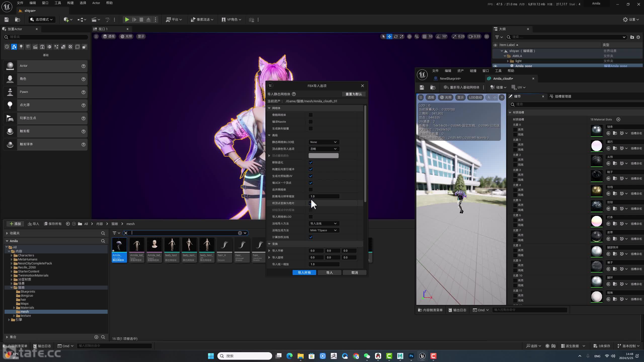
Task: Add new folder in the Outliner
Action: point(632,37)
